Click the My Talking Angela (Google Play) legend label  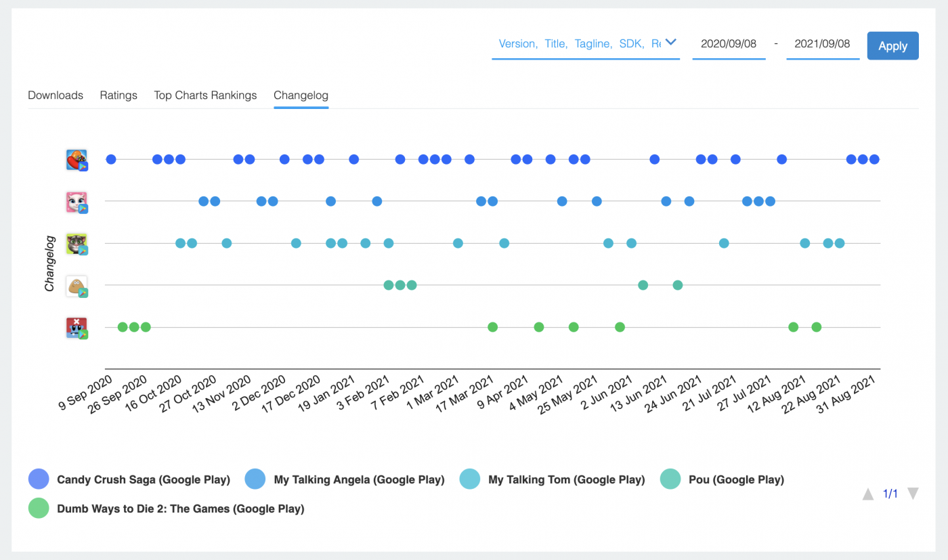(x=359, y=479)
